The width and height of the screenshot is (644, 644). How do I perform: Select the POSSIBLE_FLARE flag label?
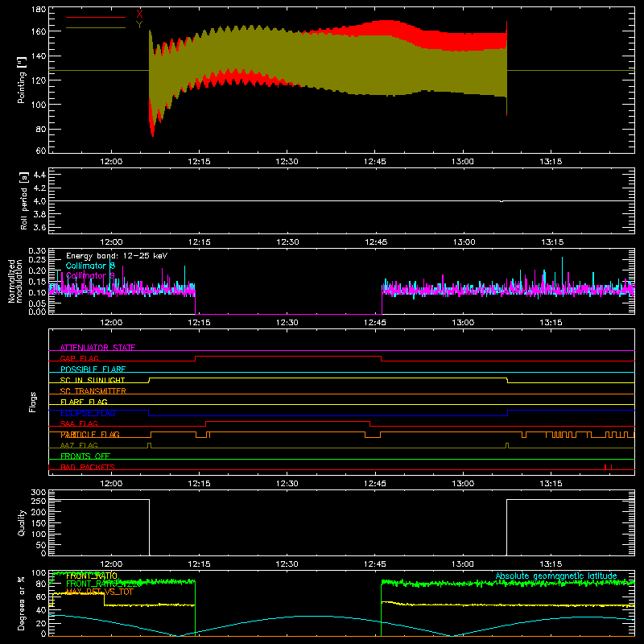click(93, 369)
